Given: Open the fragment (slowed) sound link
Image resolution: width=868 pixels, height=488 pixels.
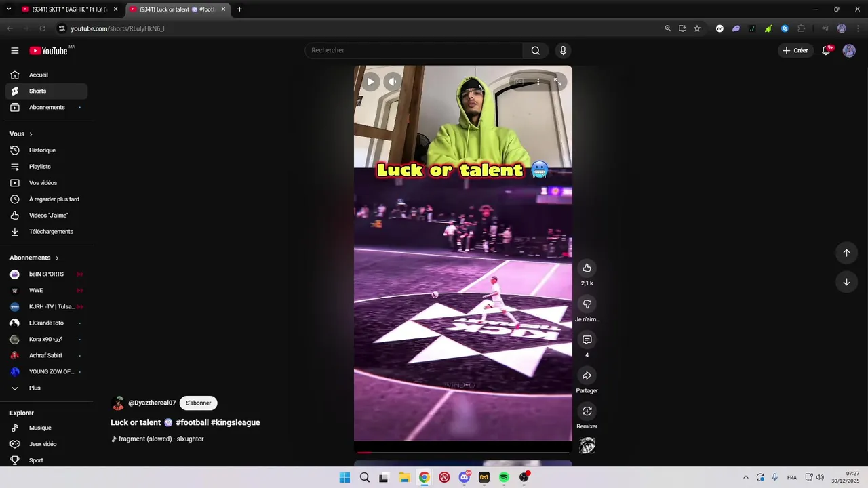Looking at the screenshot, I should pos(161,439).
